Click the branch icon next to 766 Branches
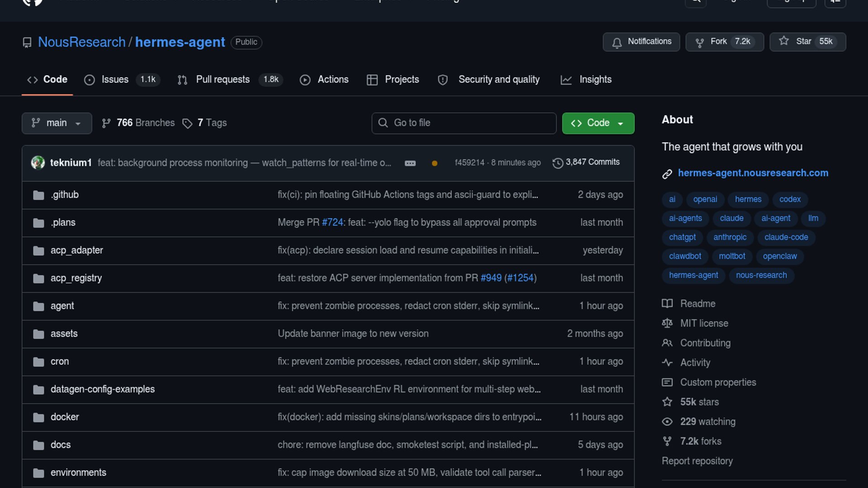This screenshot has width=868, height=488. 107,122
